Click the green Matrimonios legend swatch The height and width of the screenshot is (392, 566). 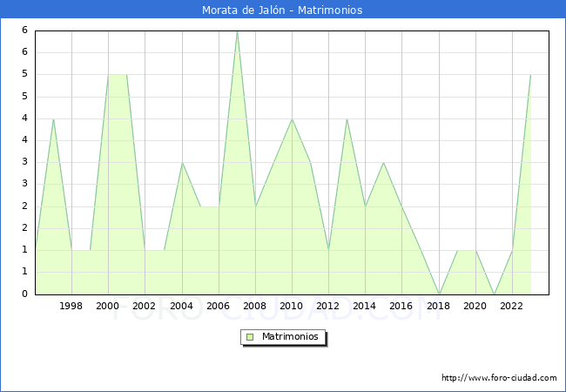250,336
